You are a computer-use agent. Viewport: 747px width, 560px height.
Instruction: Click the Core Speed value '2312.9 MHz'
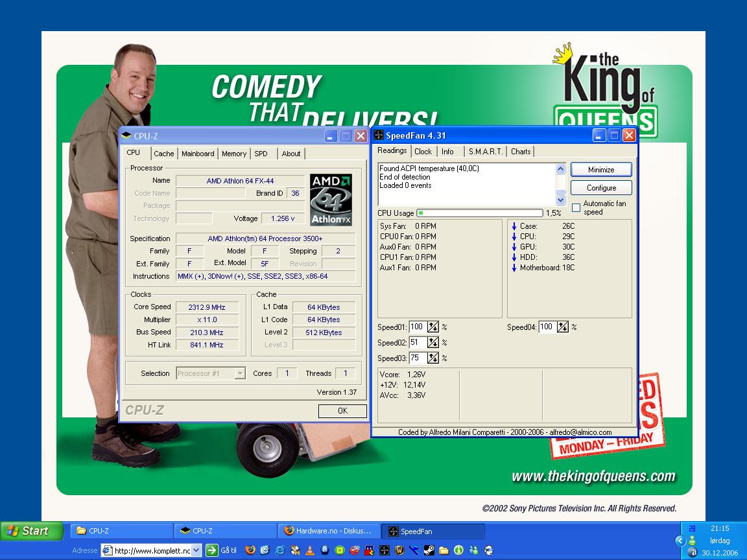tap(207, 307)
